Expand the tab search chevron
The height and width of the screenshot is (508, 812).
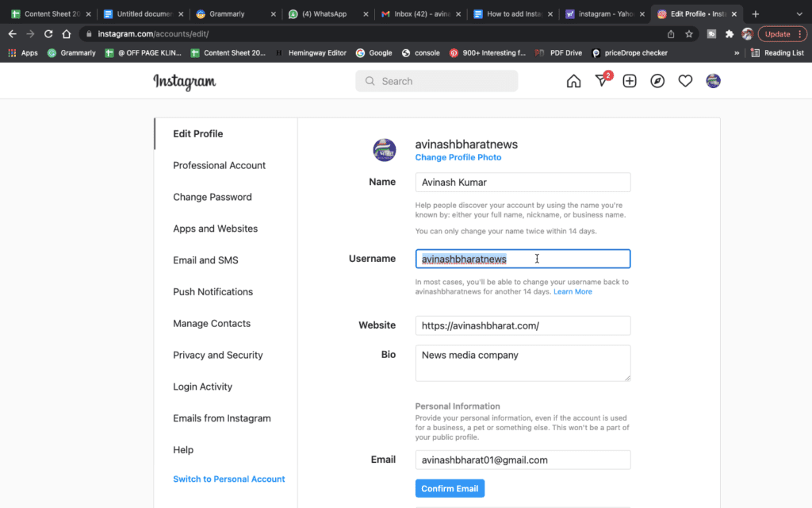(799, 14)
